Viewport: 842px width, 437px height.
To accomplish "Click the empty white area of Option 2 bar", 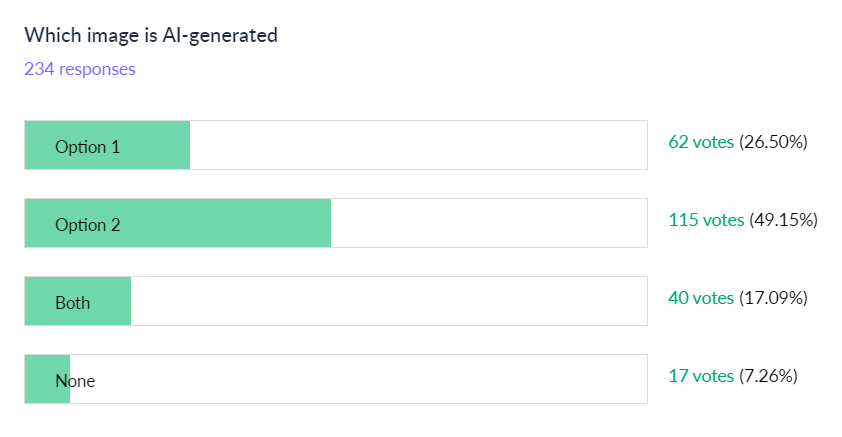I will point(488,224).
